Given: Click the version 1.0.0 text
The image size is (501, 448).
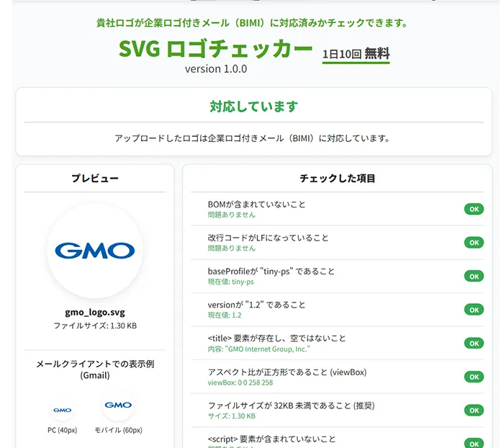Looking at the screenshot, I should (x=216, y=69).
